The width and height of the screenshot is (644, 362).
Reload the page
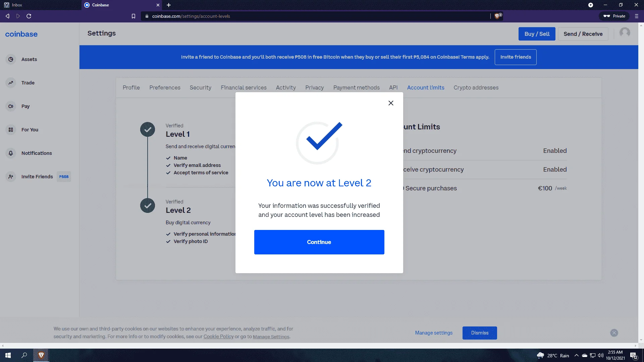click(29, 16)
